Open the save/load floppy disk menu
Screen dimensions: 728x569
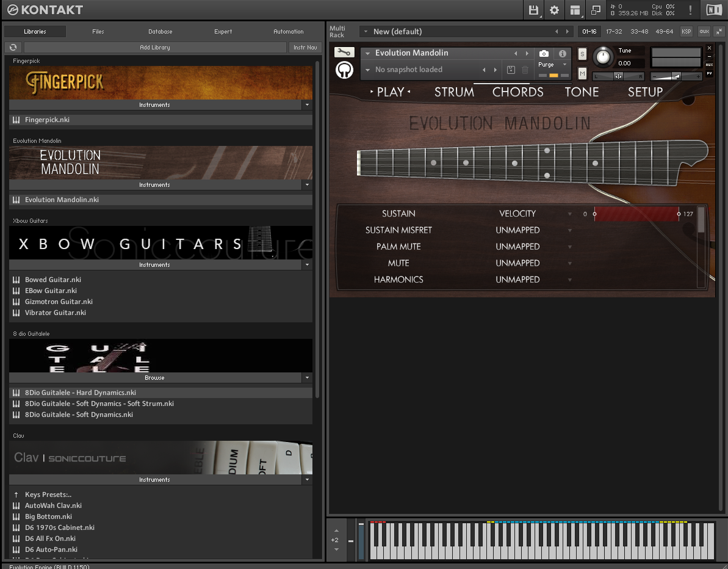click(533, 10)
